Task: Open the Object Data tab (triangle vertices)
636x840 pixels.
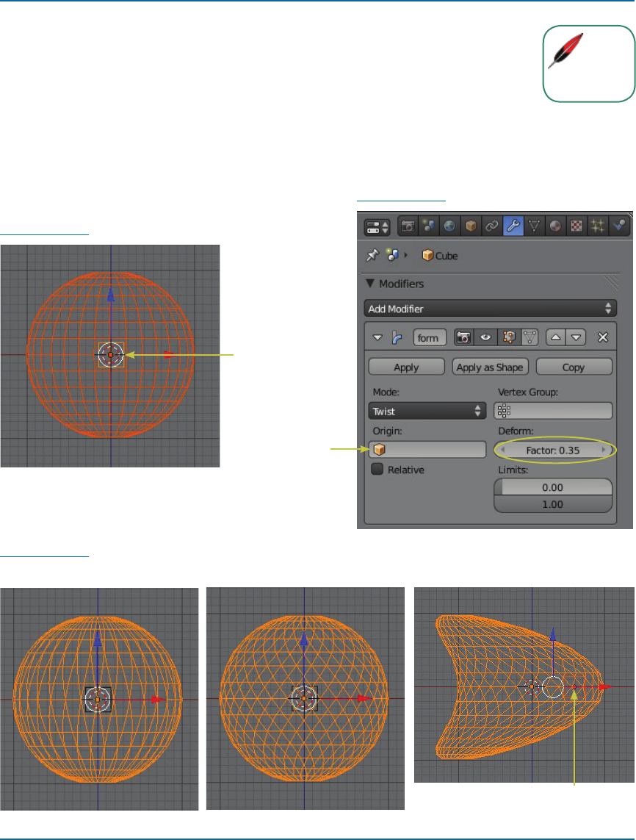Action: 534,226
